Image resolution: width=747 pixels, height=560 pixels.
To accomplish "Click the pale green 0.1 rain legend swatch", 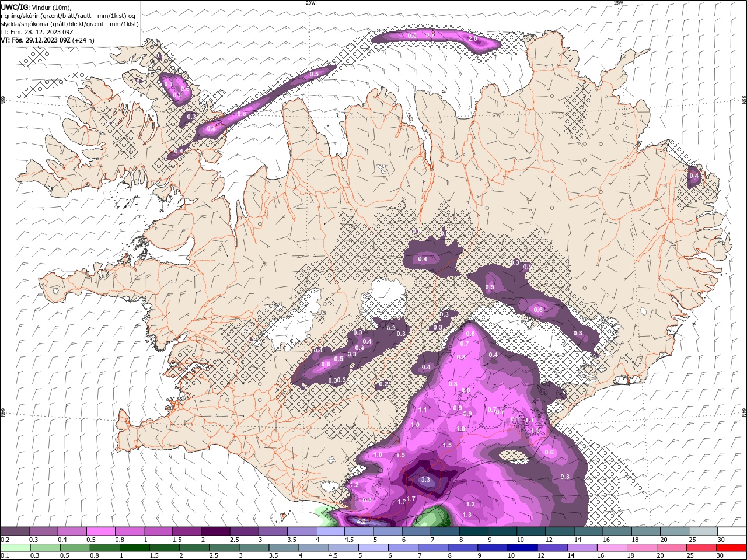I will coord(15,548).
